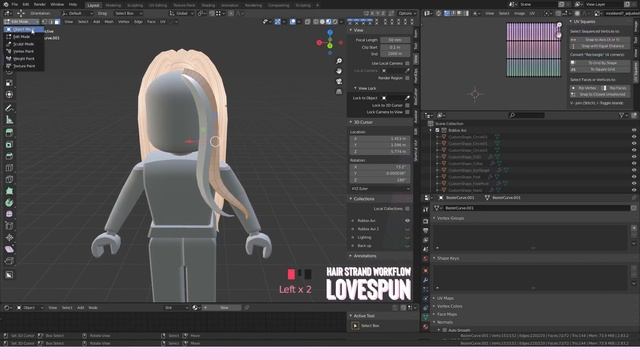This screenshot has height=360, width=640.
Task: Toggle perspective/orthographic grid gizmo icon
Action: [x=339, y=91]
